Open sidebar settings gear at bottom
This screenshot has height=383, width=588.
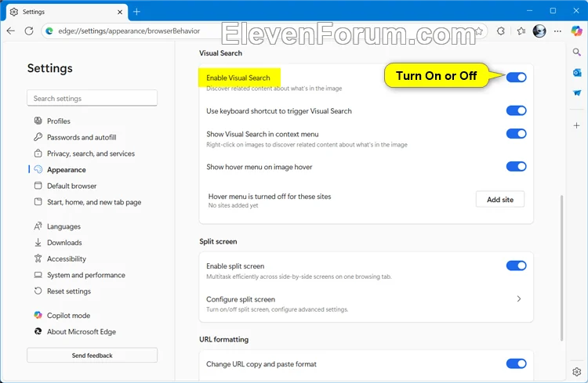[x=577, y=371]
